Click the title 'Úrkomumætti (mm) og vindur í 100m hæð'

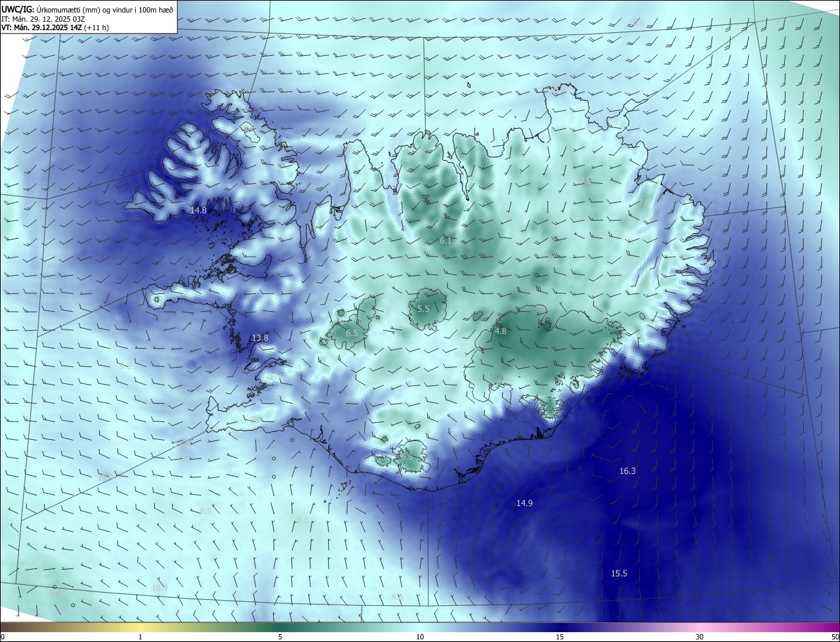104,9
